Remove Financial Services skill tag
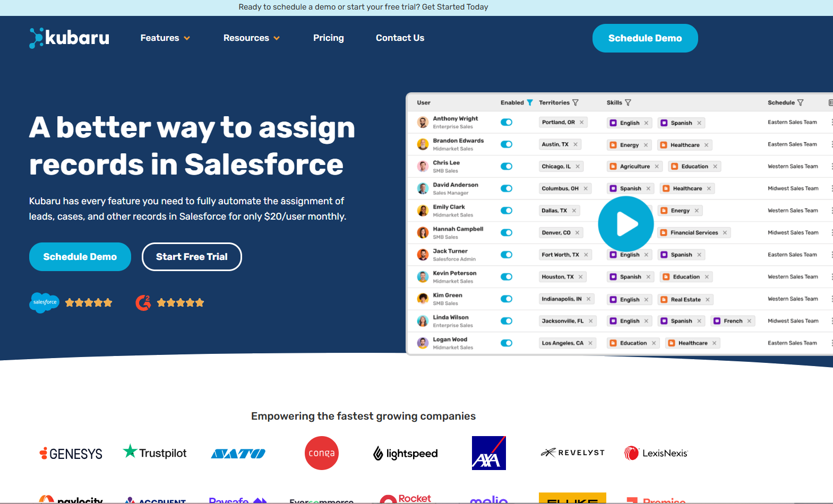Screen dimensions: 833x504 point(725,233)
